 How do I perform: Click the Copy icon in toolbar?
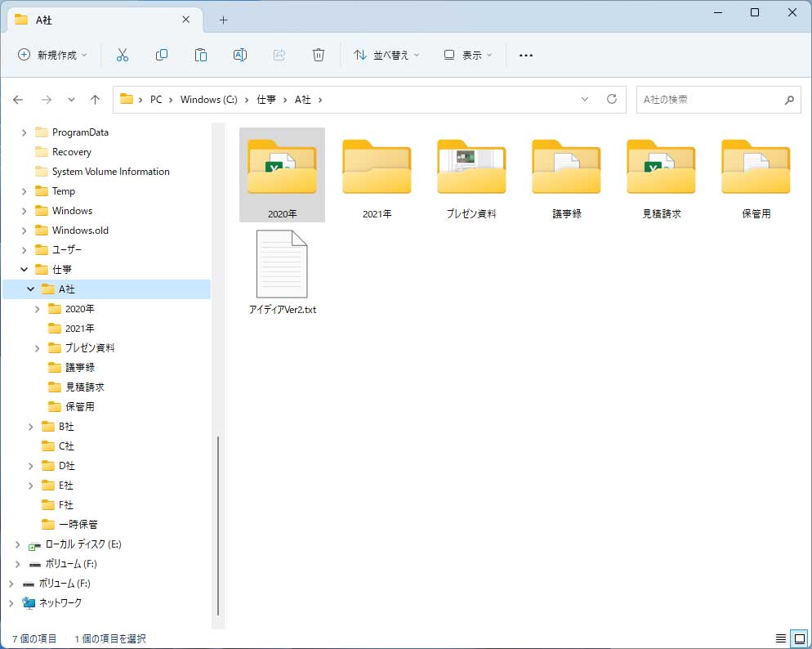point(162,55)
